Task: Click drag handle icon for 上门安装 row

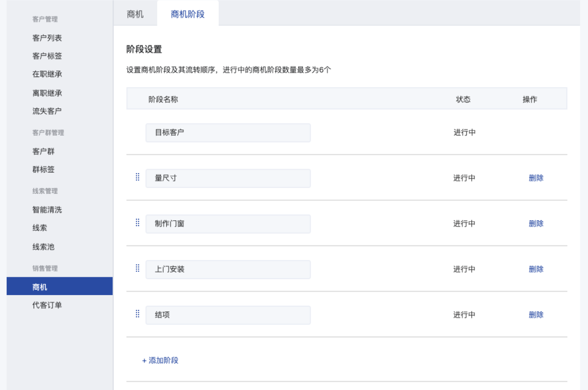Action: coord(137,268)
